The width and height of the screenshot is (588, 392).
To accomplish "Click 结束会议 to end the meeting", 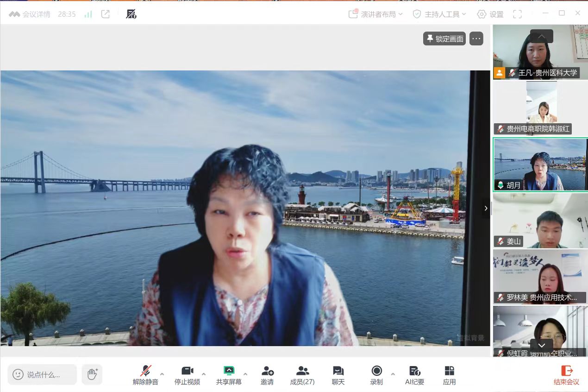I will (x=566, y=375).
